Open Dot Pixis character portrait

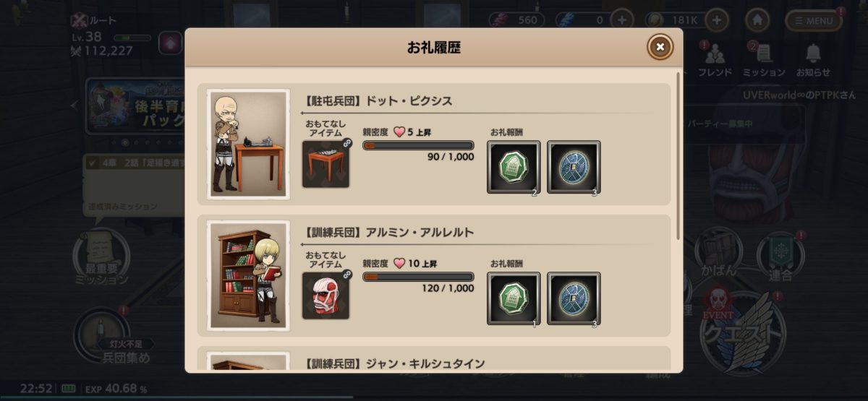point(248,145)
